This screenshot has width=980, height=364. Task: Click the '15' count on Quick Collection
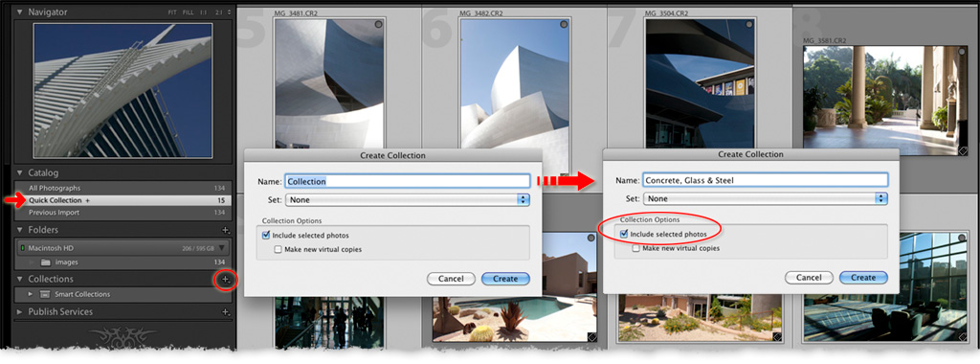(221, 201)
